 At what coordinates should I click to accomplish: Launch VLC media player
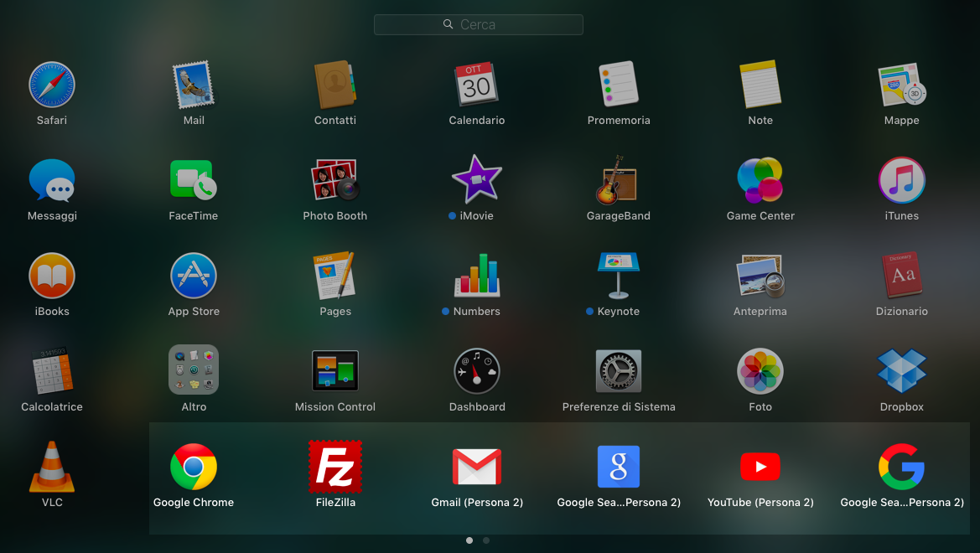[52, 467]
